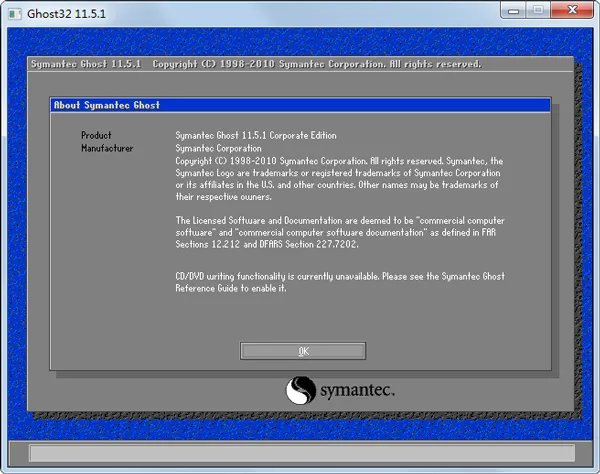Image resolution: width=600 pixels, height=474 pixels.
Task: Click the Symantec Ghost 11.5.1 Corporate Edition text
Action: pyautogui.click(x=256, y=135)
